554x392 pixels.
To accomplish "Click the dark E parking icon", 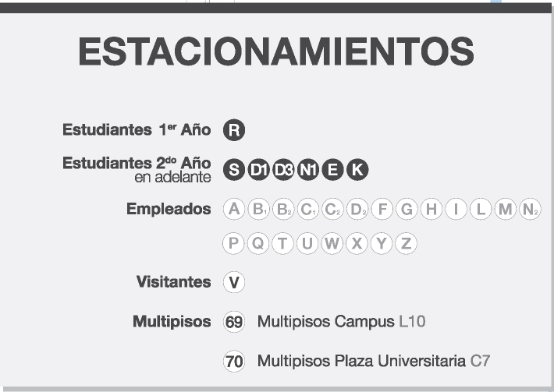I will coord(333,170).
